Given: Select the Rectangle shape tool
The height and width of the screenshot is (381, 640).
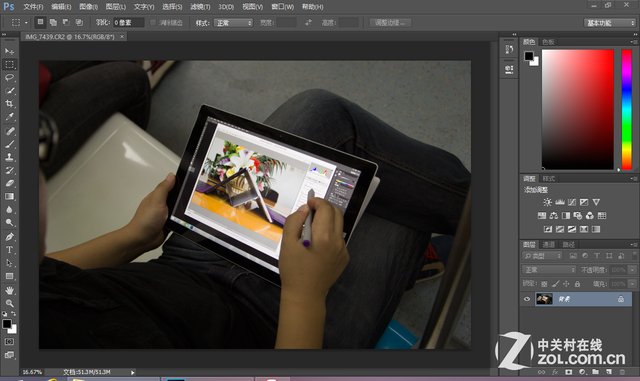Looking at the screenshot, I should tap(9, 276).
